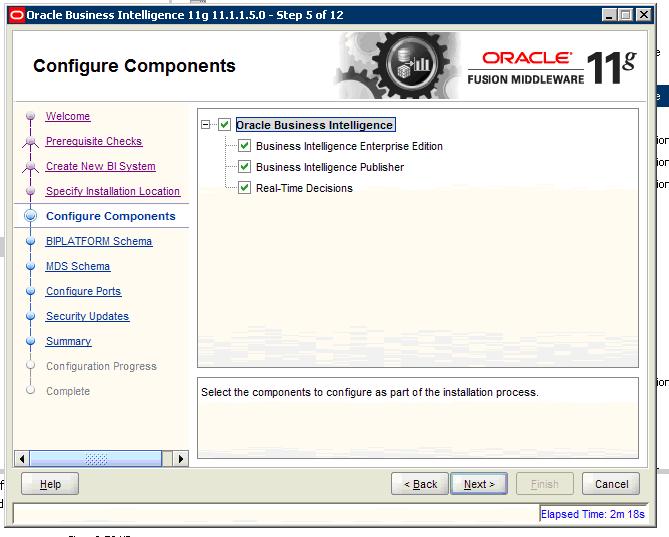Click the empty status message field
This screenshot has height=537, width=669.
click(x=276, y=514)
